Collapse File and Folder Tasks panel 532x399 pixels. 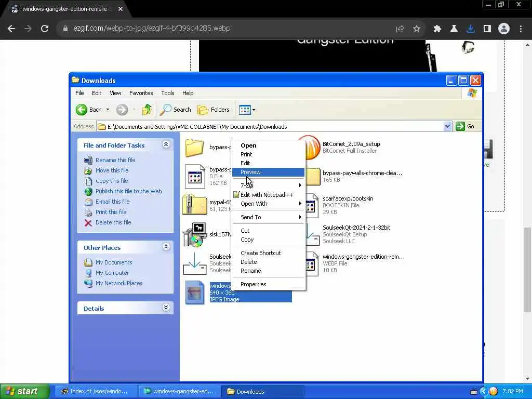coord(166,144)
